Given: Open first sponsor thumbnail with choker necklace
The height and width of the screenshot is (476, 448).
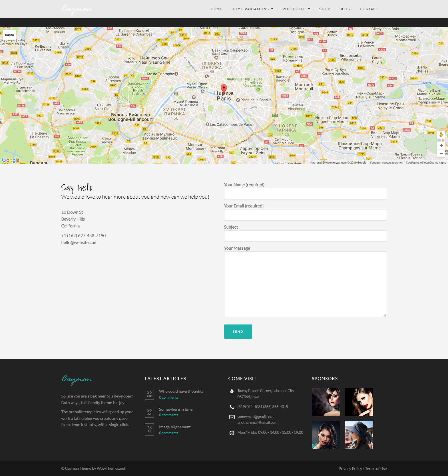Looking at the screenshot, I should (326, 402).
